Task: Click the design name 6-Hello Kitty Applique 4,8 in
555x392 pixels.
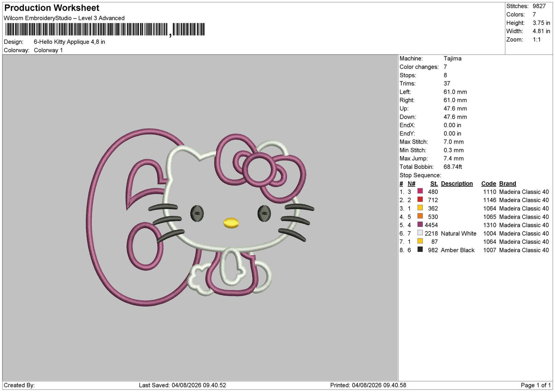Action: coord(70,42)
